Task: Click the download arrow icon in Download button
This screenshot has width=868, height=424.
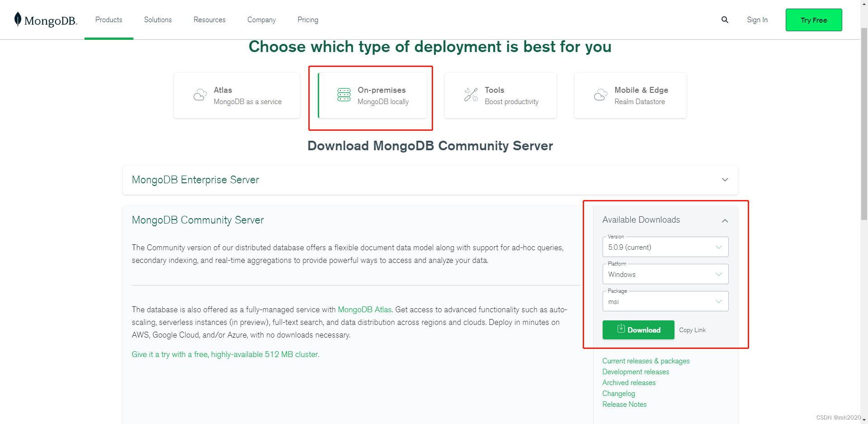Action: pyautogui.click(x=621, y=329)
